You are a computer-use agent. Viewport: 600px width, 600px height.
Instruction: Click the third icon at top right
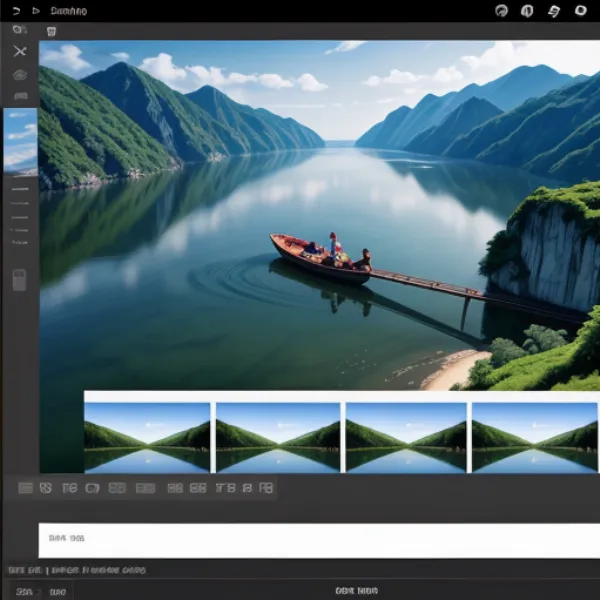[x=554, y=11]
